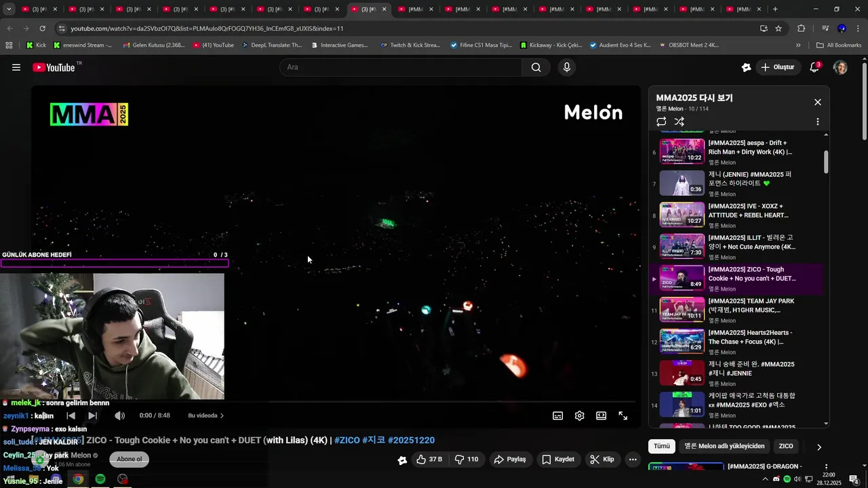Image resolution: width=868 pixels, height=488 pixels.
Task: Like the video (37 B)
Action: (x=429, y=460)
